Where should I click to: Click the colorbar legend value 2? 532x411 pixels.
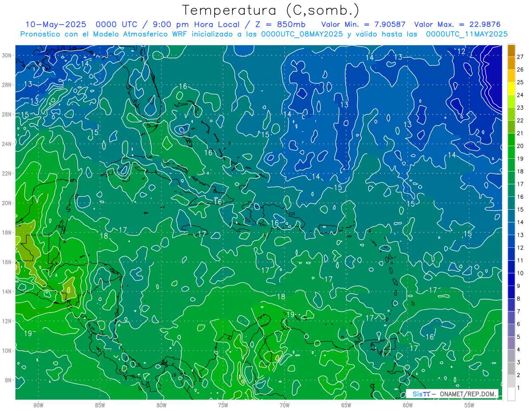click(519, 375)
